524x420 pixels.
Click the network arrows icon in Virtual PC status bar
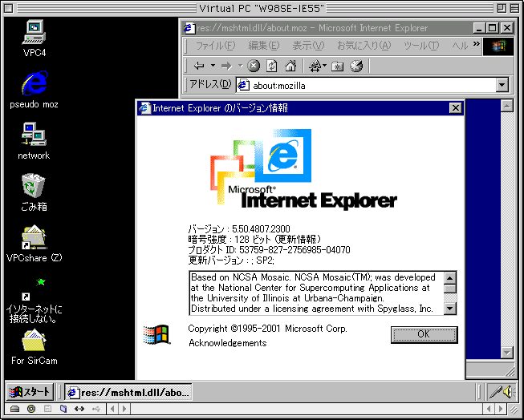pos(79,409)
